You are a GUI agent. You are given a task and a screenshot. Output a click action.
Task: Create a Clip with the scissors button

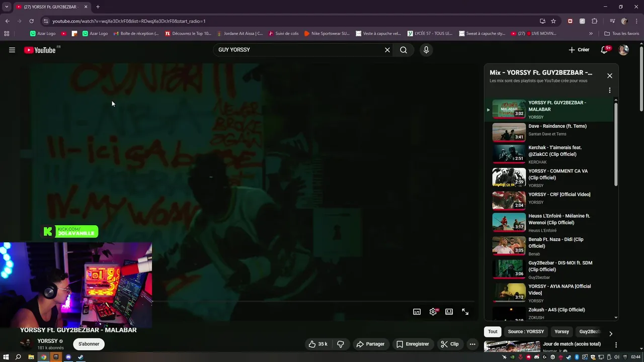pos(450,344)
